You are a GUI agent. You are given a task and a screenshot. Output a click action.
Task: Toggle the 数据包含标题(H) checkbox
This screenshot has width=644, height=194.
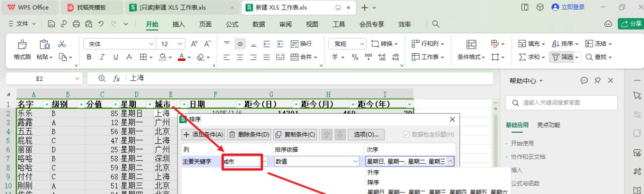pyautogui.click(x=407, y=135)
